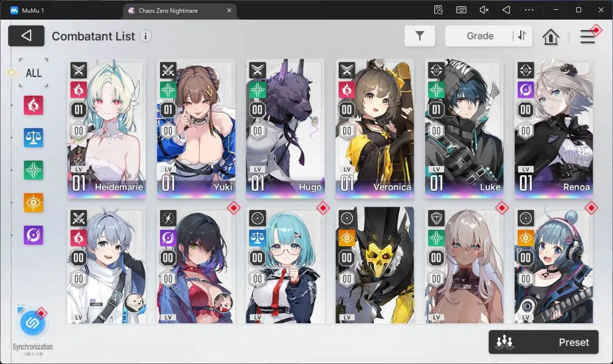Select the Renoa combatant card

[x=553, y=129]
